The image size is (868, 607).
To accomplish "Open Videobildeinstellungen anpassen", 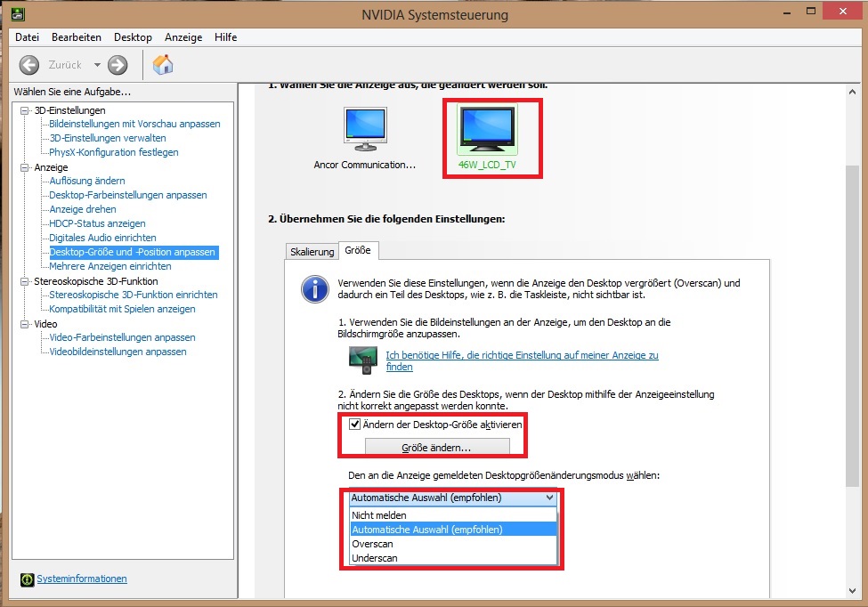I will [118, 352].
